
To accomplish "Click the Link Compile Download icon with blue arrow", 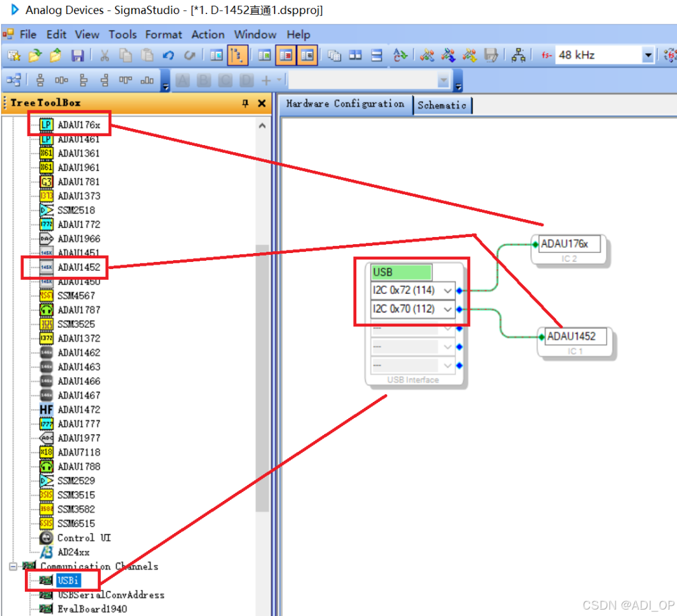I will point(448,56).
